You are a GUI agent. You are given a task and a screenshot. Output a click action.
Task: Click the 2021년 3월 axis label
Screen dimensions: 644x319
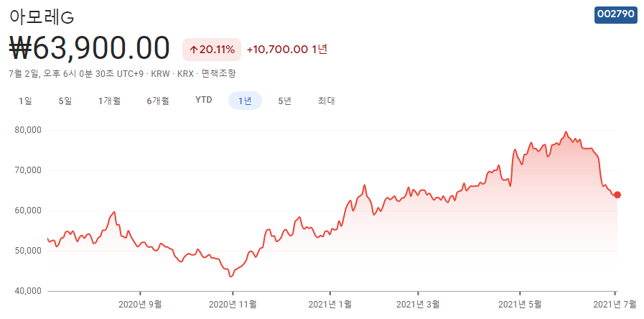418,305
